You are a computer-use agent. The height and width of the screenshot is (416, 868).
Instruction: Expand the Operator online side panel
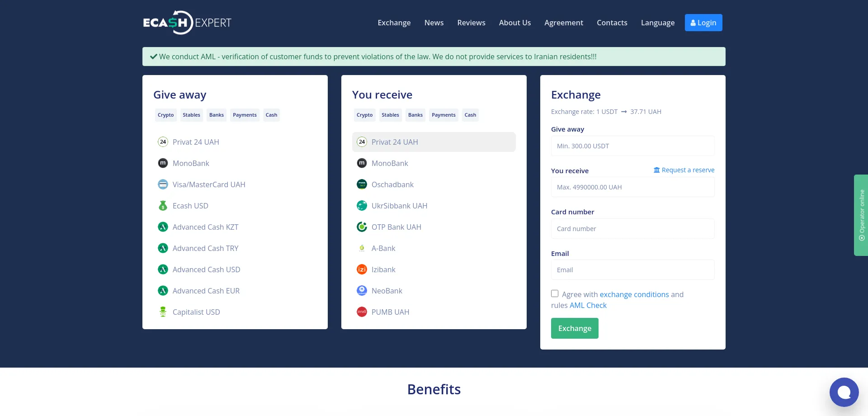pos(861,215)
